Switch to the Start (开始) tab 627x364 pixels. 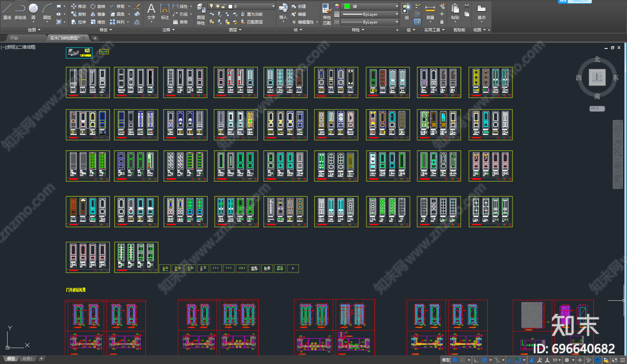pos(14,38)
